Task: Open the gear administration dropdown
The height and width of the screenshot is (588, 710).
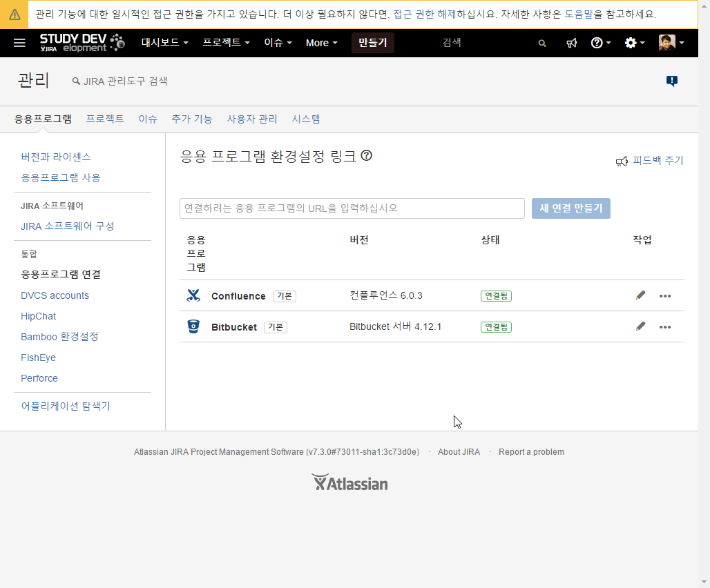Action: [x=634, y=43]
